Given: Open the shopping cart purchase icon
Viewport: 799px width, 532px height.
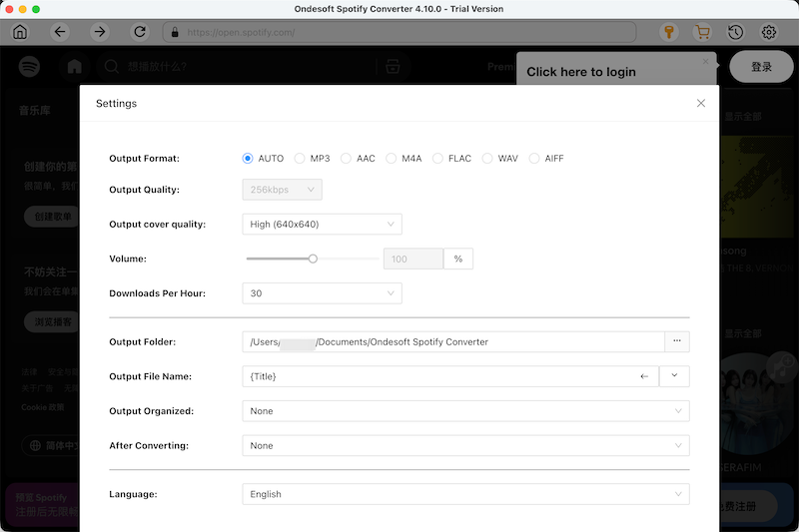Looking at the screenshot, I should (702, 32).
